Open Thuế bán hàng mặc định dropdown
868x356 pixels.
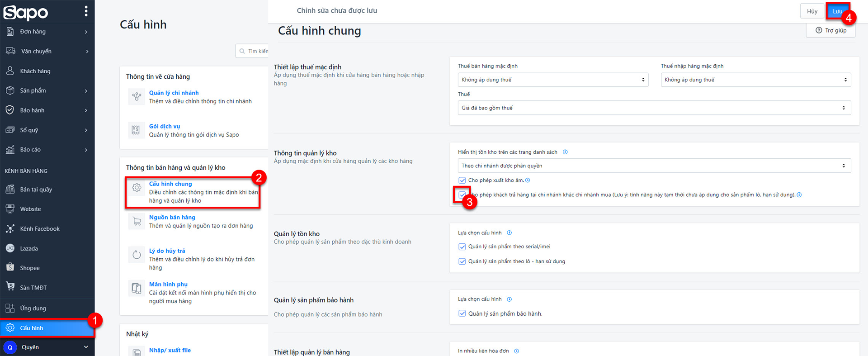point(553,80)
